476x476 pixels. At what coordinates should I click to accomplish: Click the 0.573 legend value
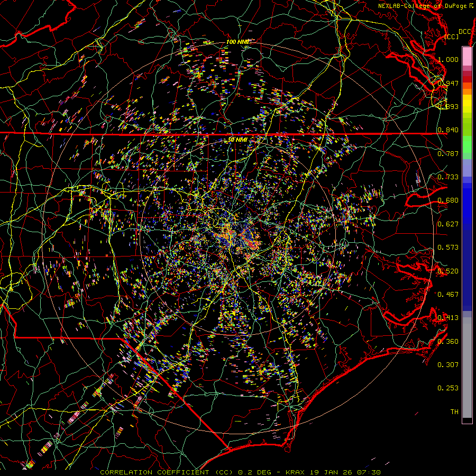(448, 247)
